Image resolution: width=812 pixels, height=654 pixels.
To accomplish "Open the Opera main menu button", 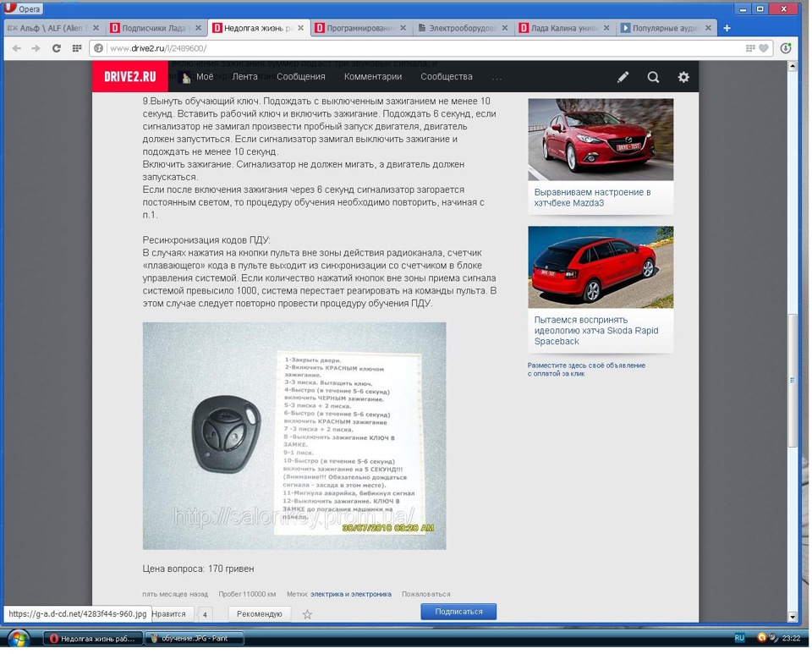I will click(23, 8).
